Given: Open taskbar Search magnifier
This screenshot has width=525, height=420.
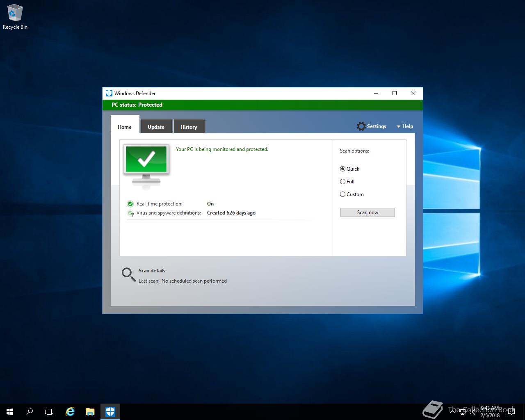Looking at the screenshot, I should (x=30, y=412).
